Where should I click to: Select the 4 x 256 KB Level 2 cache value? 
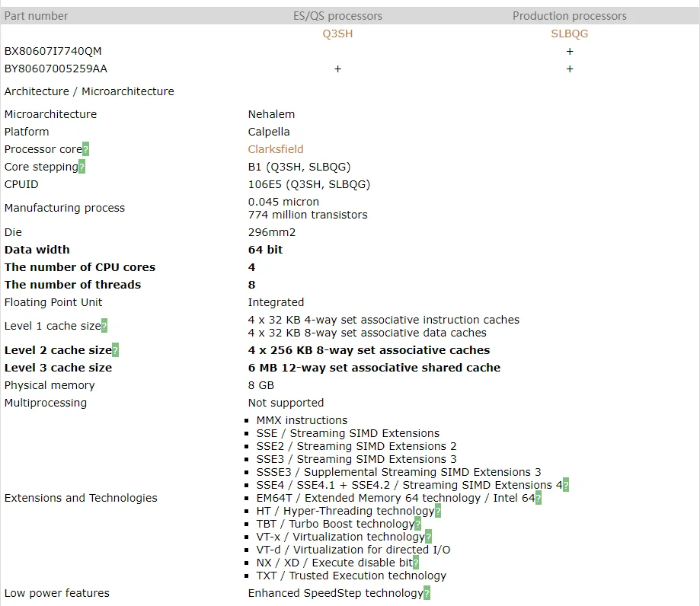tap(369, 350)
